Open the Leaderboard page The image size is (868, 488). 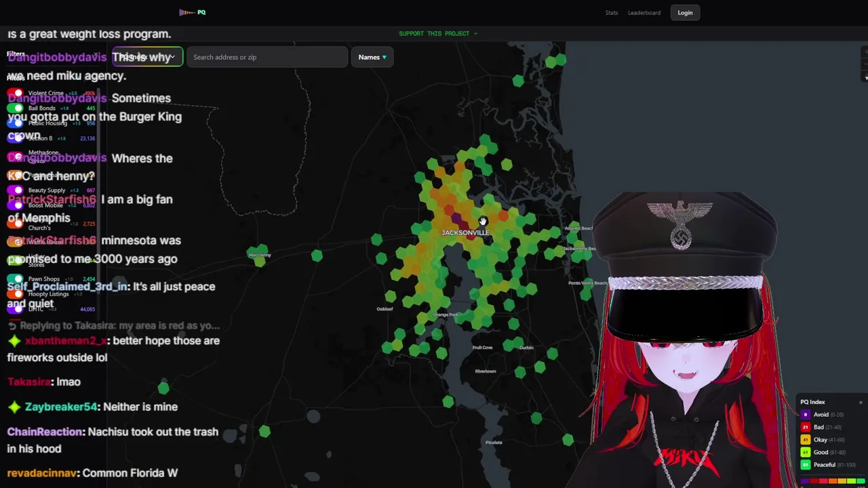click(644, 13)
